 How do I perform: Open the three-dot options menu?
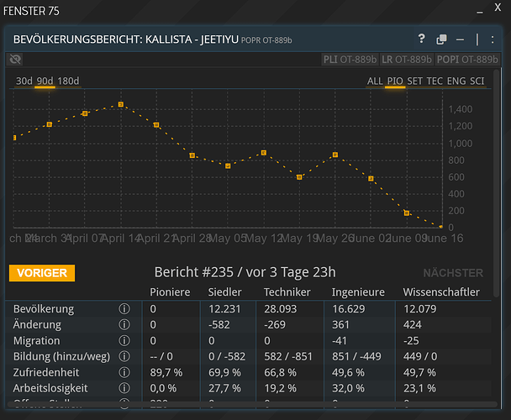(x=493, y=39)
